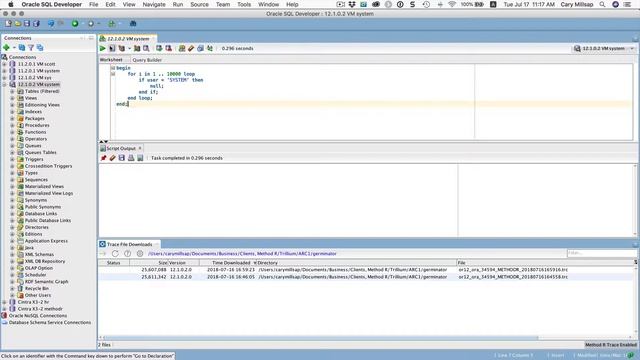Image resolution: width=640 pixels, height=360 pixels.
Task: Click the Save All icon in main toolbar
Action: point(36,24)
